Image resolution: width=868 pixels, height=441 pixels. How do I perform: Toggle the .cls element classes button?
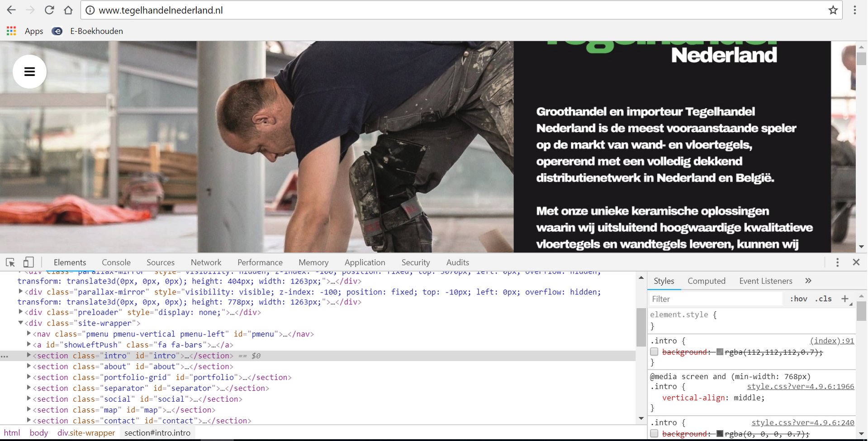coord(823,299)
